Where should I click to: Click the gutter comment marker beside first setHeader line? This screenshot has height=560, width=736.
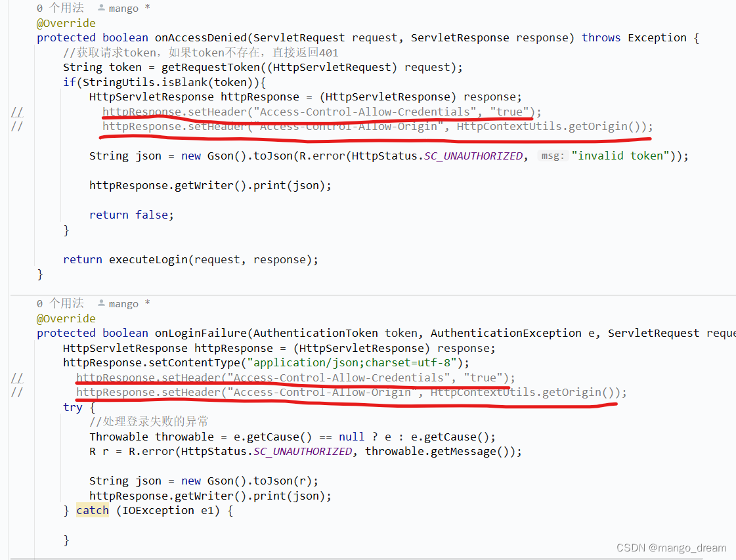click(x=17, y=112)
